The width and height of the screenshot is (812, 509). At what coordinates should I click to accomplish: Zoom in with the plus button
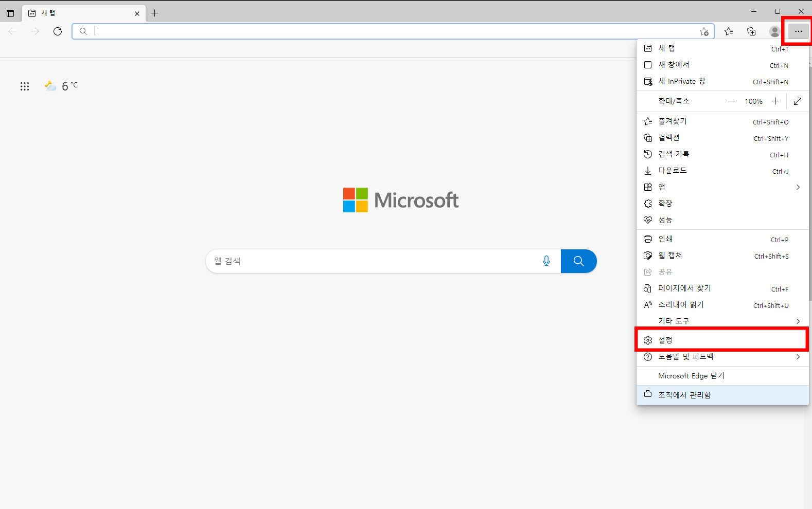[775, 101]
